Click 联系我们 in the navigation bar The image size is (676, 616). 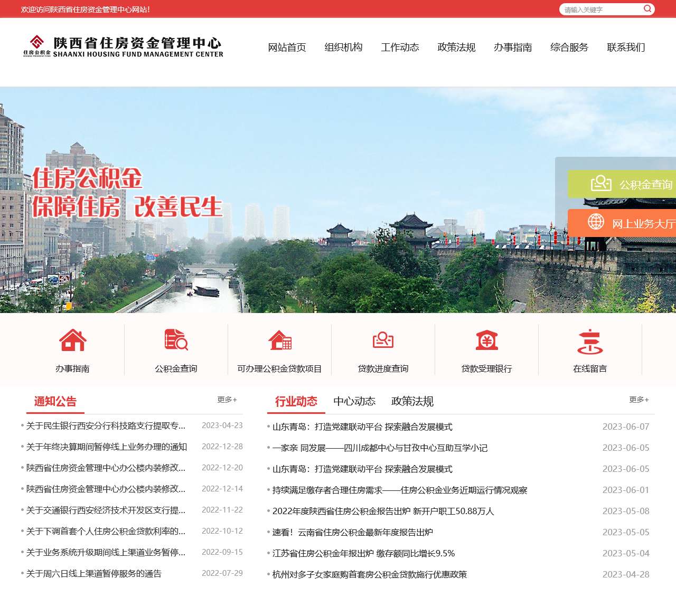[626, 48]
